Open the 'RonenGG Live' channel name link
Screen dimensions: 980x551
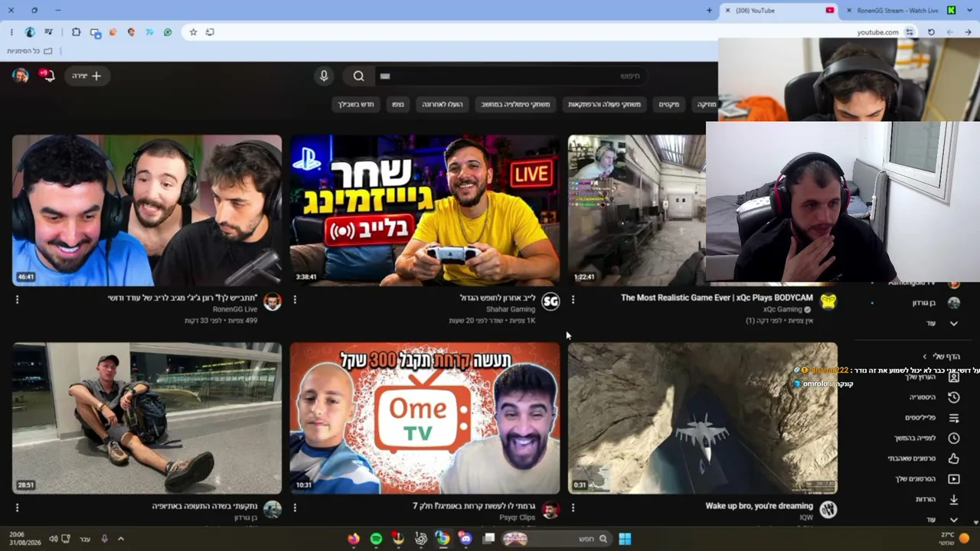pos(235,309)
